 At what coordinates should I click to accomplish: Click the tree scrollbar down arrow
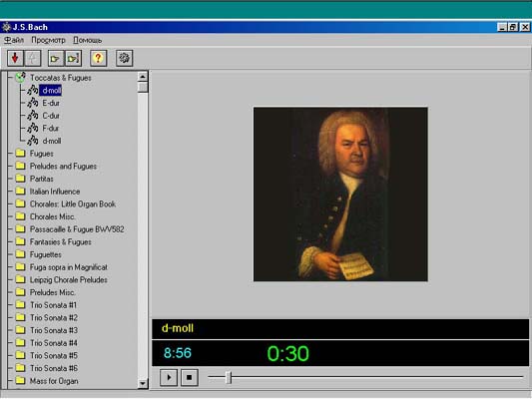coord(143,383)
